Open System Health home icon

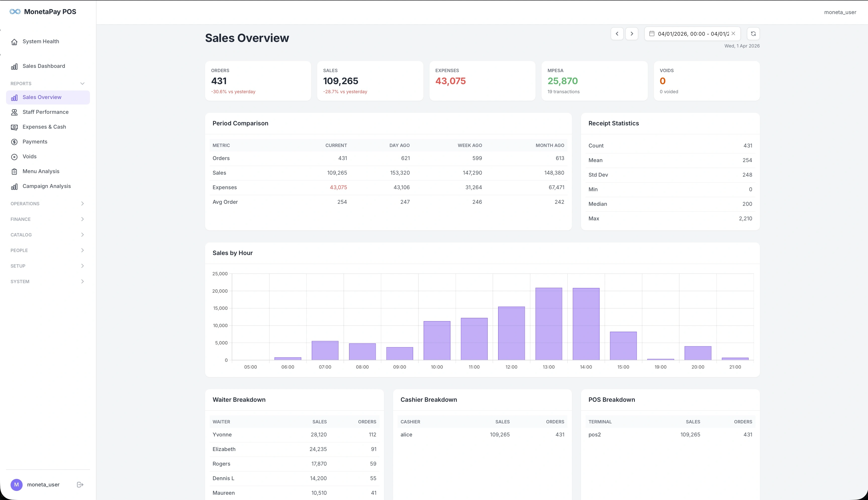(14, 42)
